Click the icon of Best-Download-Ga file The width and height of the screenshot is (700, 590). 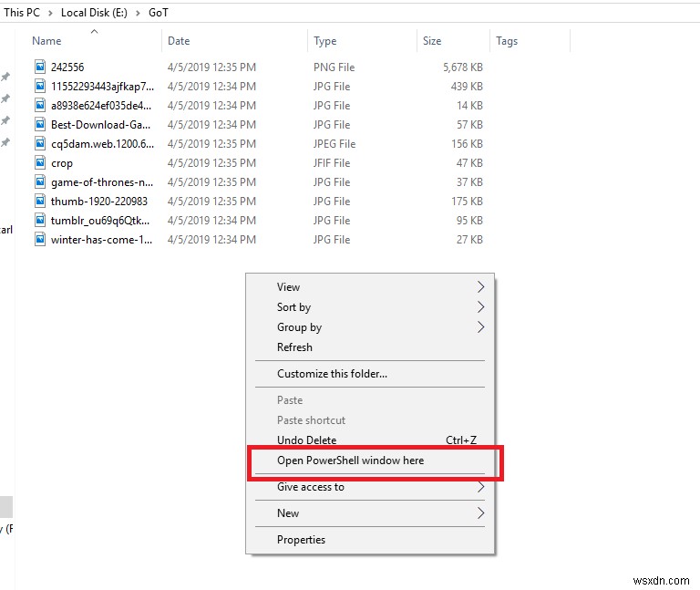click(40, 125)
